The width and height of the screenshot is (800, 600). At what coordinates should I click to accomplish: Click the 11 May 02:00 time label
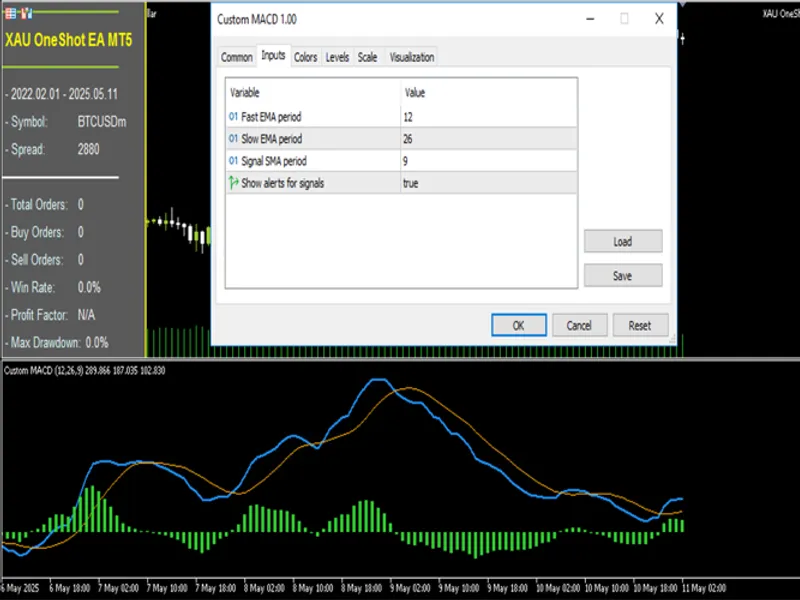click(x=704, y=588)
